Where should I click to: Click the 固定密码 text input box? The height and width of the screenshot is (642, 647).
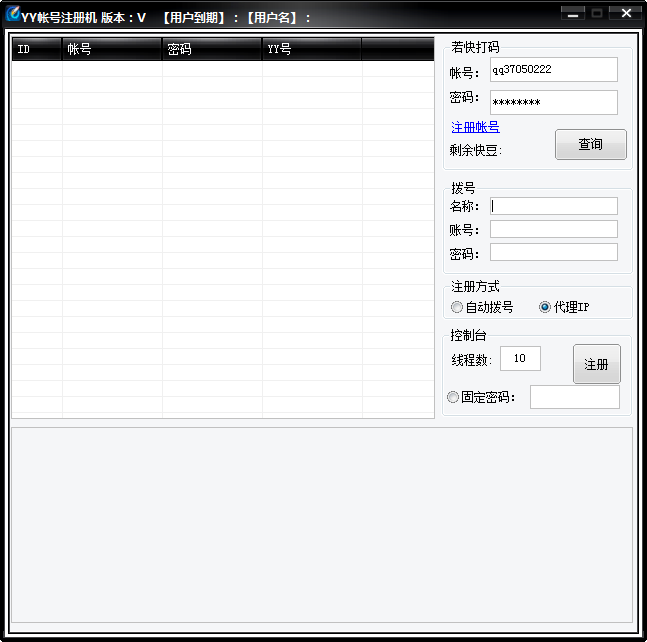point(574,397)
